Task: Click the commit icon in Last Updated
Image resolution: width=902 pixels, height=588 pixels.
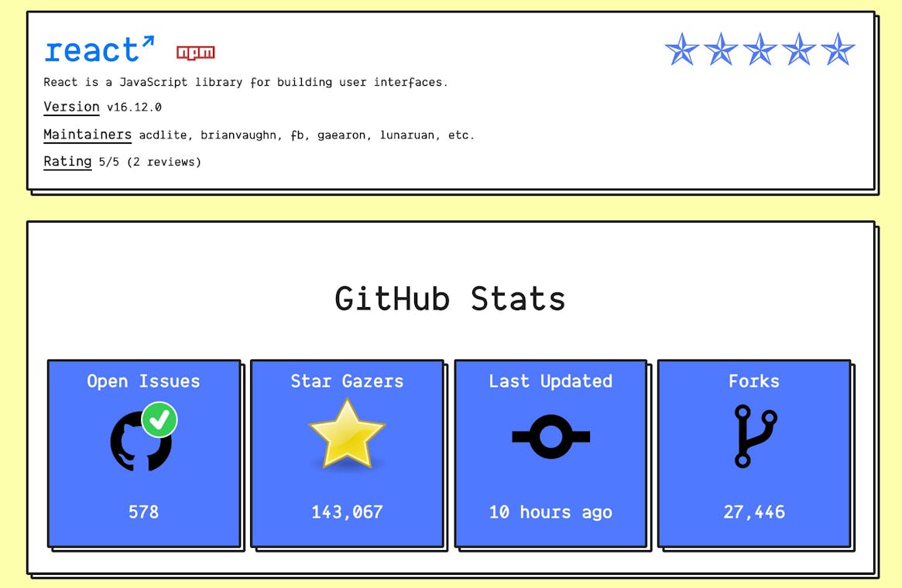Action: (550, 436)
